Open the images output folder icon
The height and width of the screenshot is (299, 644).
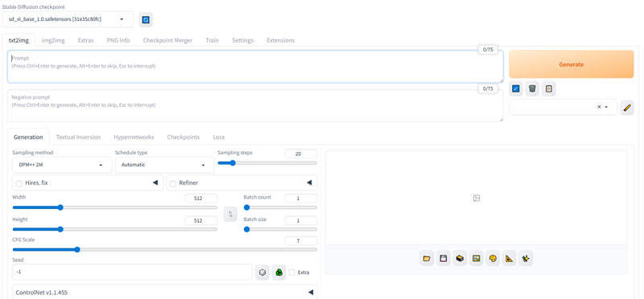click(427, 258)
